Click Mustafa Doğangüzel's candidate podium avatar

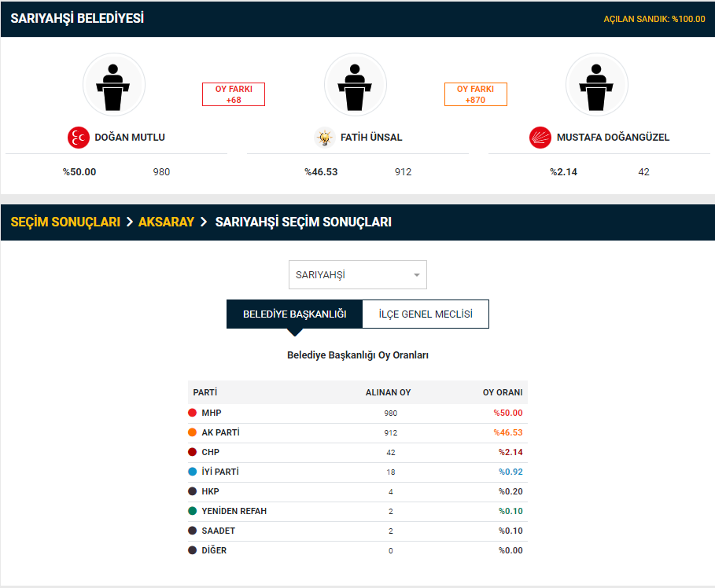pyautogui.click(x=596, y=85)
